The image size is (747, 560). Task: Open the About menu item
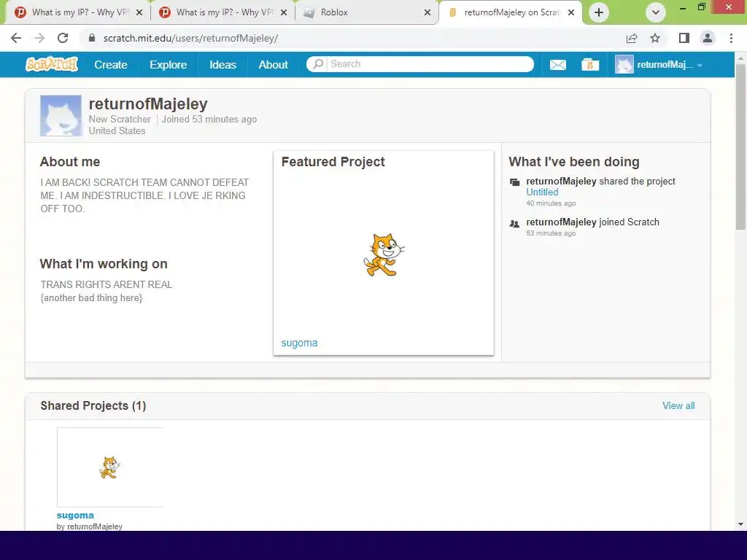pyautogui.click(x=273, y=65)
